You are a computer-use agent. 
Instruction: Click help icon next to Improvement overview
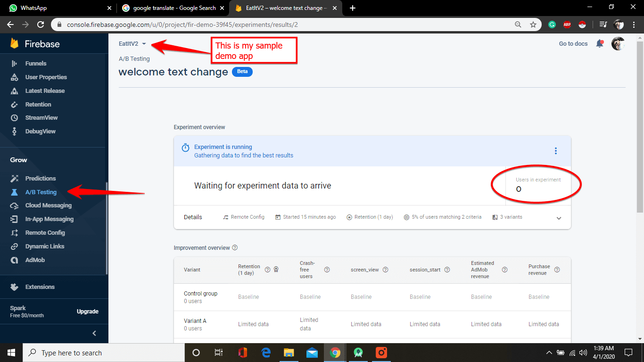235,247
